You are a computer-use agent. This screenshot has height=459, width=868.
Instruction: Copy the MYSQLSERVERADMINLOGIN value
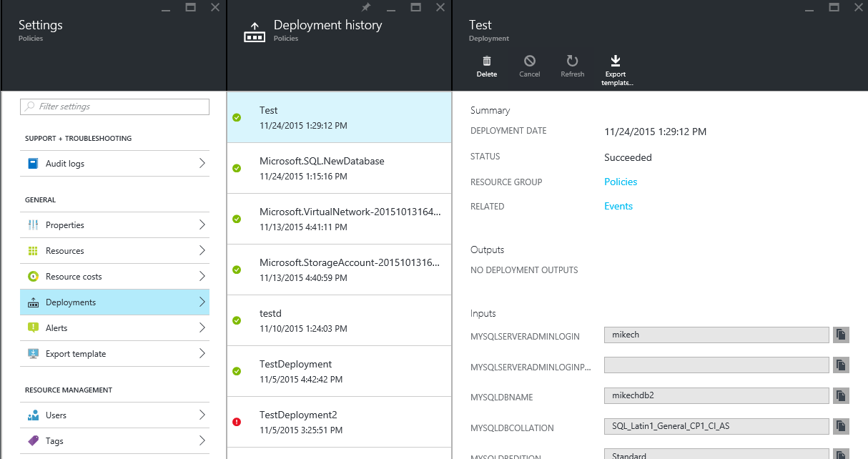(841, 335)
